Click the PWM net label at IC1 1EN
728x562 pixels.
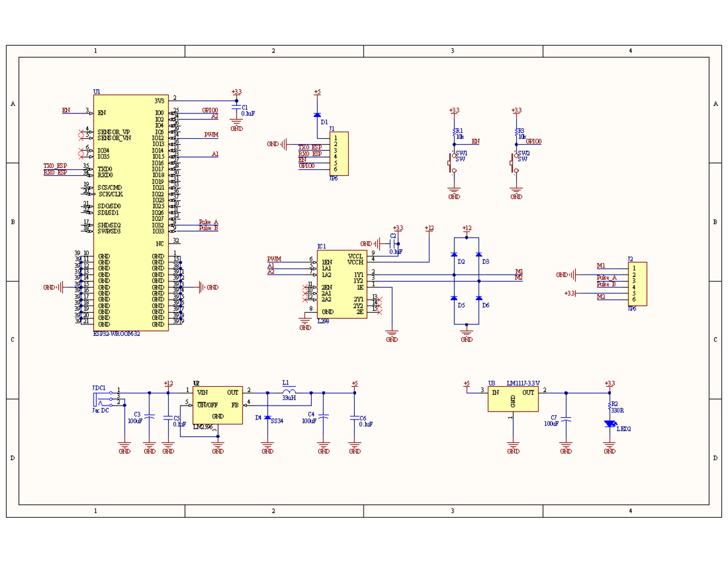point(274,259)
